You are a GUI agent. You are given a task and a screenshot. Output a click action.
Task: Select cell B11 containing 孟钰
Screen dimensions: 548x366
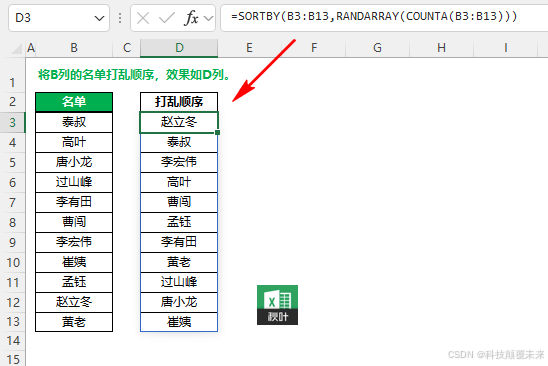pos(74,282)
